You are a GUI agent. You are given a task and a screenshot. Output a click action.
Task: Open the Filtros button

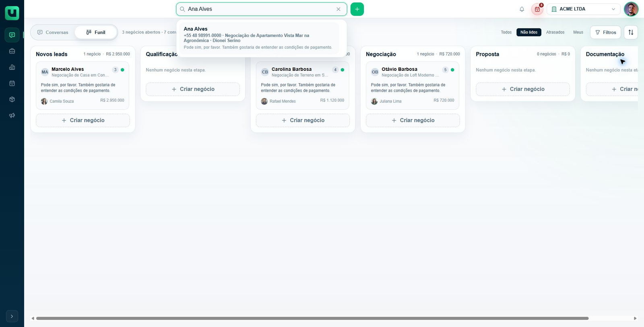point(606,33)
